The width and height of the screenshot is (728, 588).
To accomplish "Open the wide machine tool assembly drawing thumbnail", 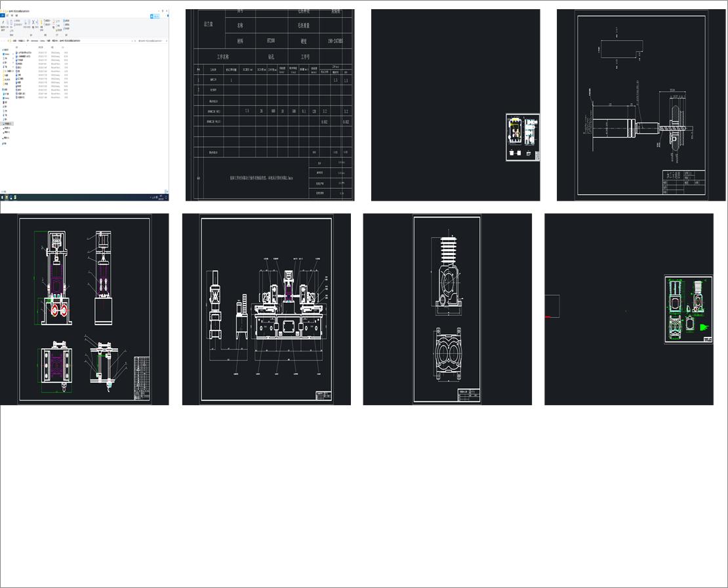I will [x=266, y=309].
